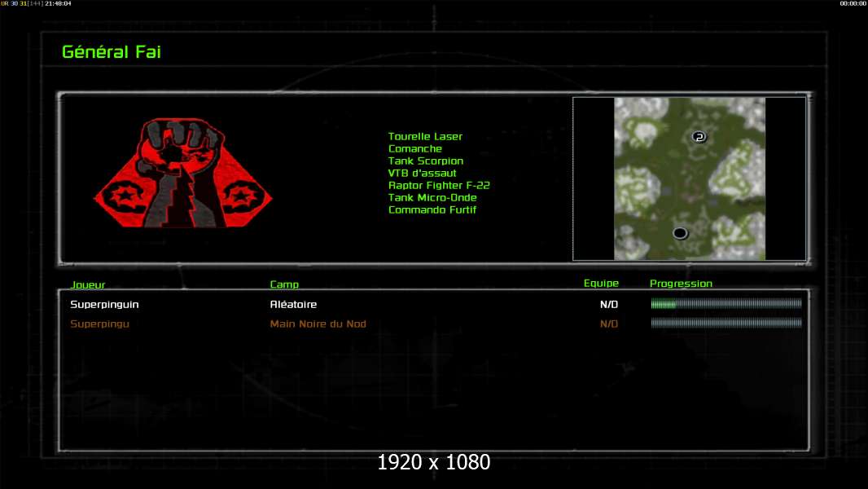Click the Général Fai title
Screen dimensions: 868x489
click(x=112, y=52)
